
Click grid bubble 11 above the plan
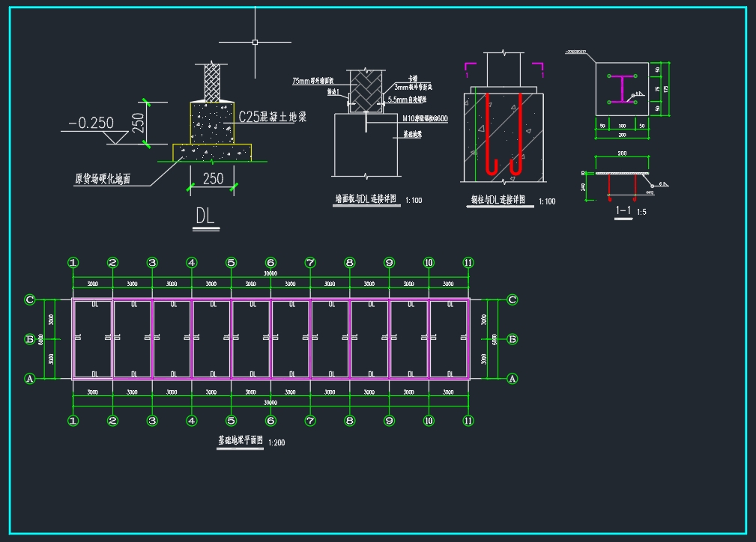pyautogui.click(x=468, y=263)
